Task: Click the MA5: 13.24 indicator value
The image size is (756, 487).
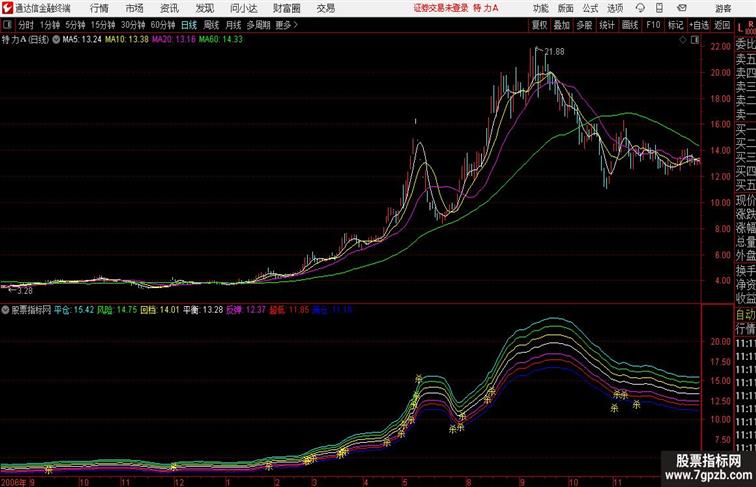Action: tap(82, 40)
